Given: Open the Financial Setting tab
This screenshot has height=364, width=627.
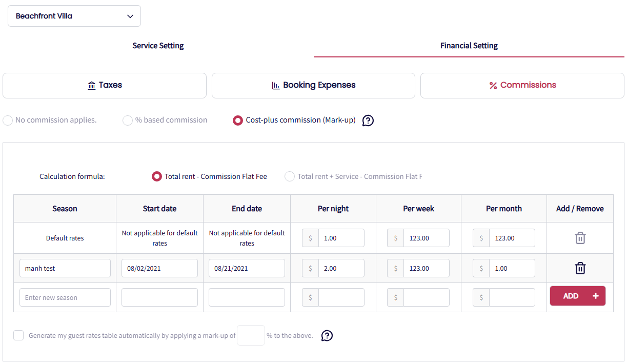Looking at the screenshot, I should (x=469, y=46).
